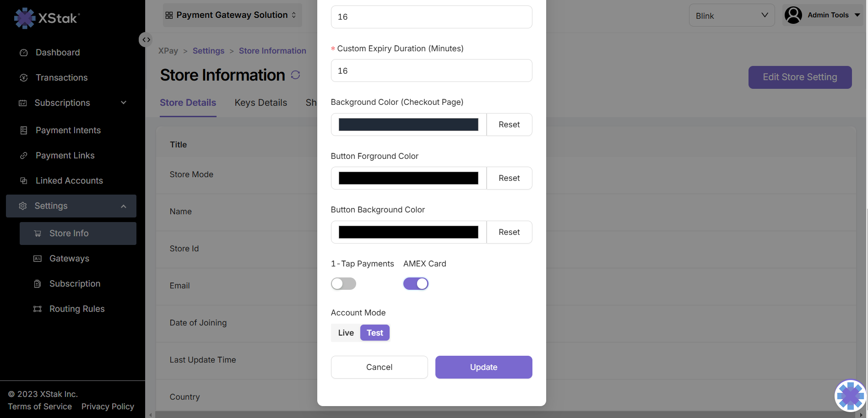
Task: Open the Blink store dropdown
Action: coord(731,16)
